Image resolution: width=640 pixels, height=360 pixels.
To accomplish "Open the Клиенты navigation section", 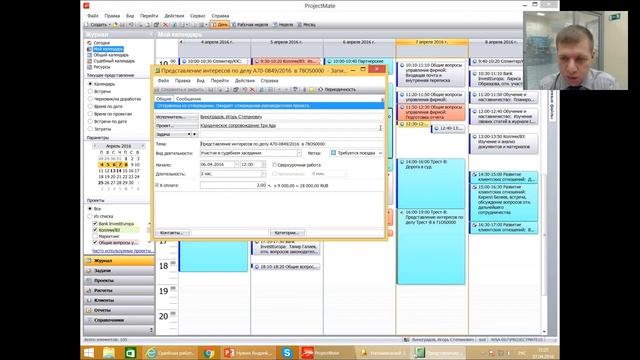I will 119,300.
